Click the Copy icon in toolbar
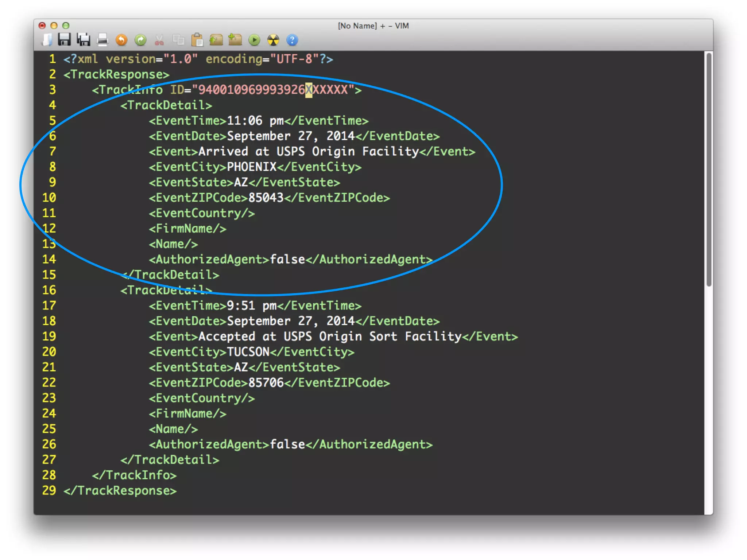Image resolution: width=747 pixels, height=560 pixels. [178, 40]
